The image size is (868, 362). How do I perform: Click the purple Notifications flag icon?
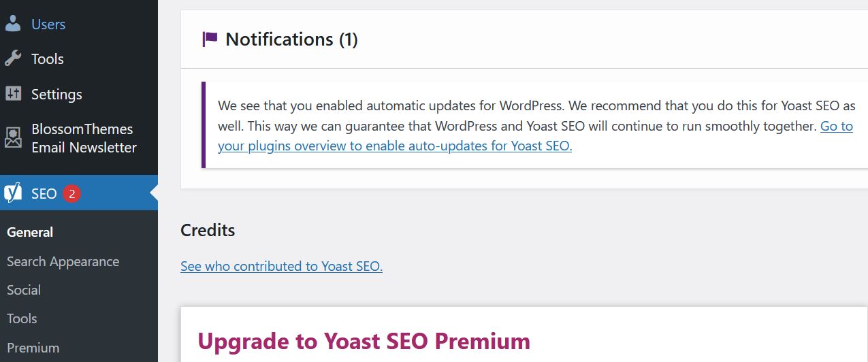(210, 39)
